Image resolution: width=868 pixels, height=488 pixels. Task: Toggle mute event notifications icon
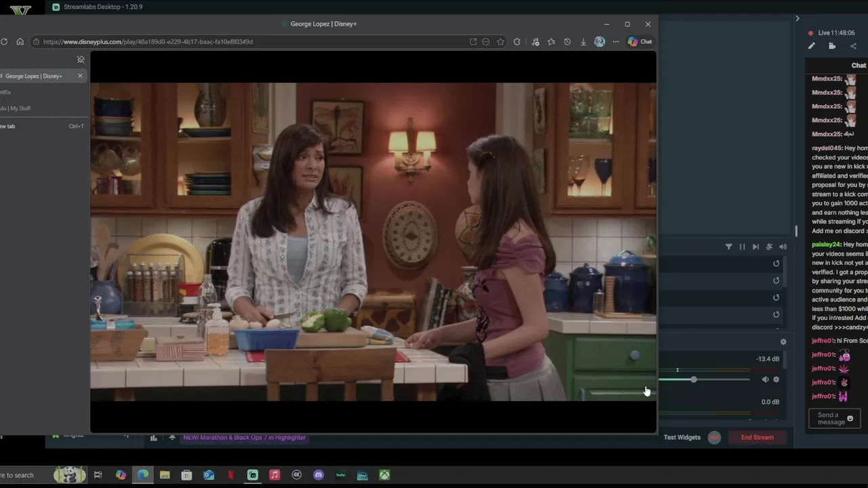pyautogui.click(x=769, y=247)
